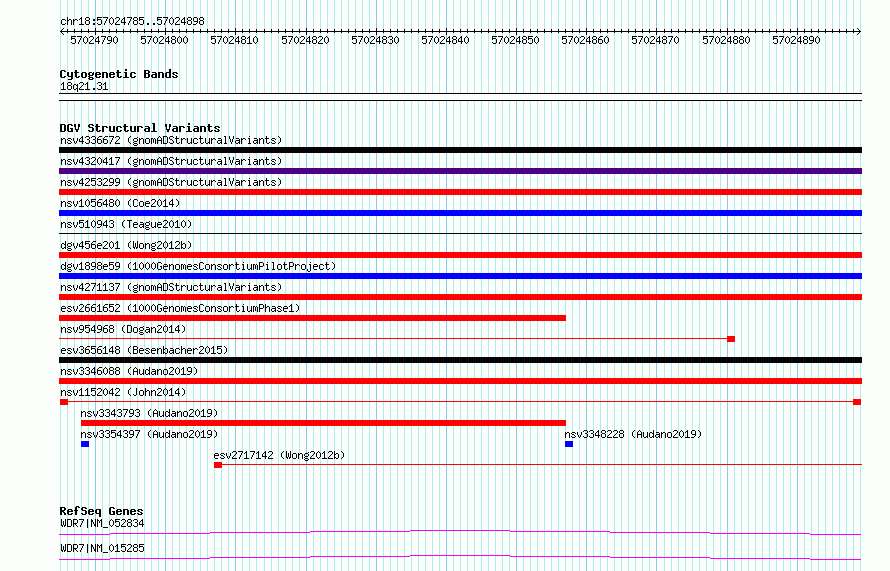Open nsv1056480 (Coe2014) label
Image resolution: width=890 pixels, height=571 pixels.
point(120,203)
